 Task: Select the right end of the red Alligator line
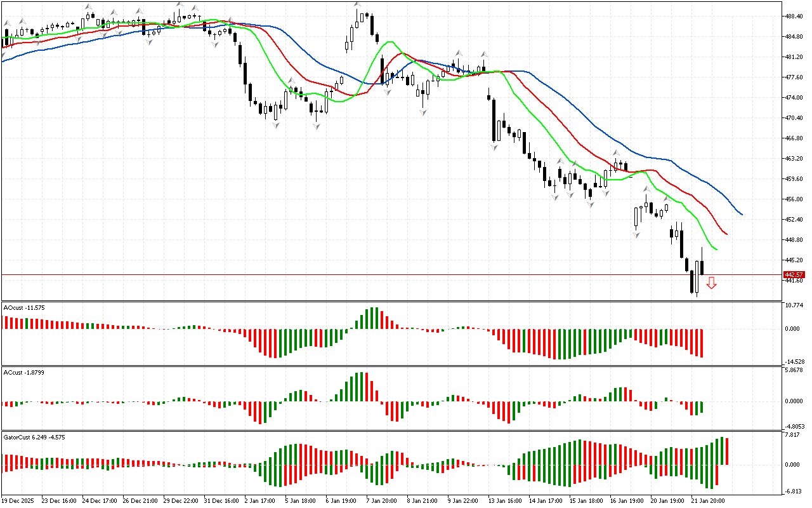(x=726, y=234)
